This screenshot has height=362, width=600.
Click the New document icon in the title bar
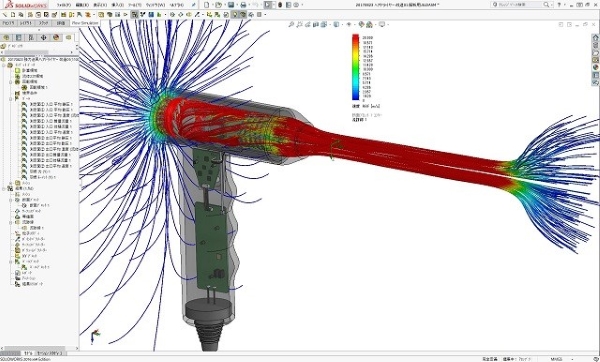207,5
